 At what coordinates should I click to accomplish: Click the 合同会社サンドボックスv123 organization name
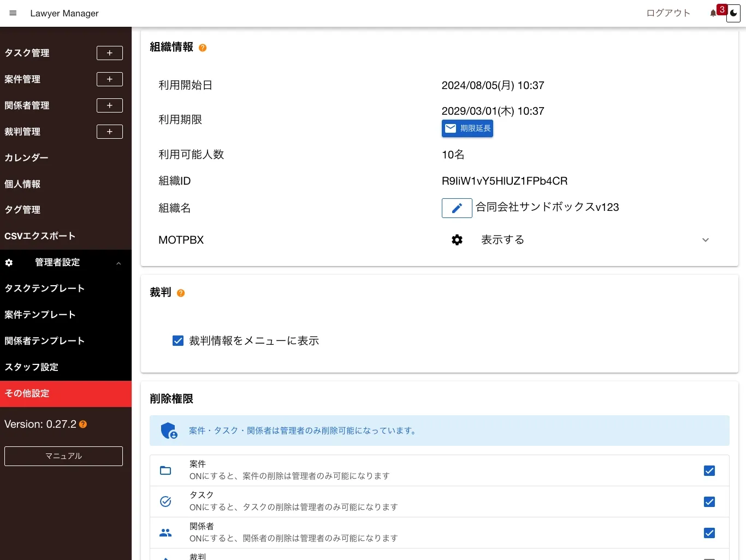547,207
